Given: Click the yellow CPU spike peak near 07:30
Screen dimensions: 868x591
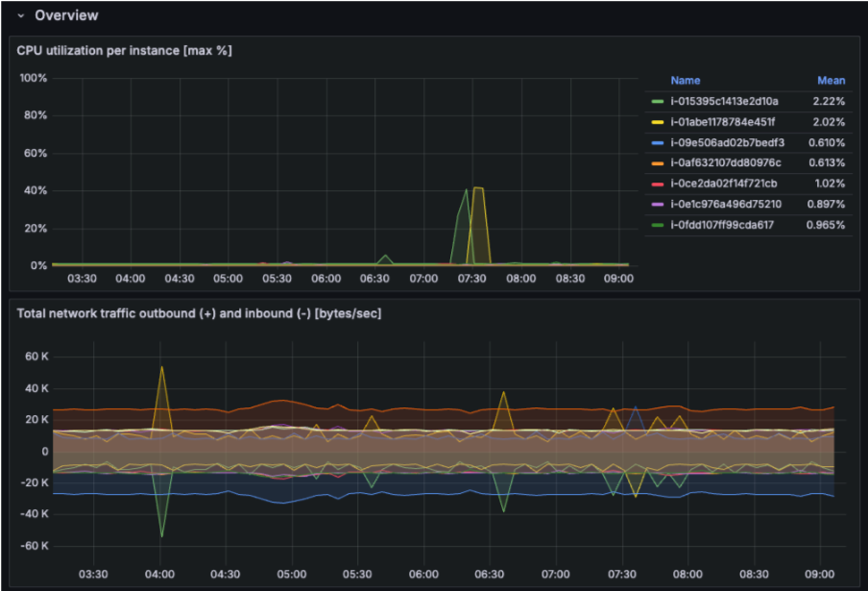Looking at the screenshot, I should (477, 188).
